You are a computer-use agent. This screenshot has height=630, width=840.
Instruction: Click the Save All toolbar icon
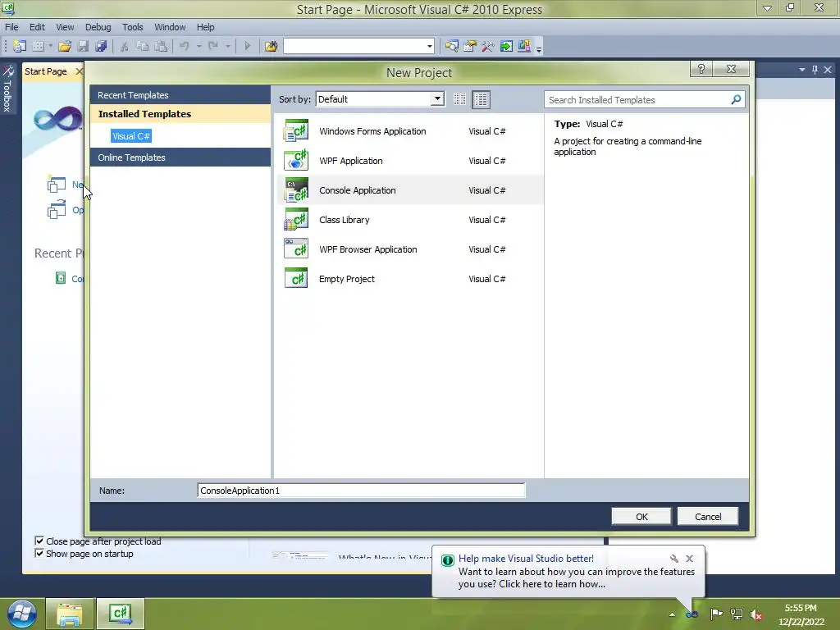pyautogui.click(x=101, y=46)
